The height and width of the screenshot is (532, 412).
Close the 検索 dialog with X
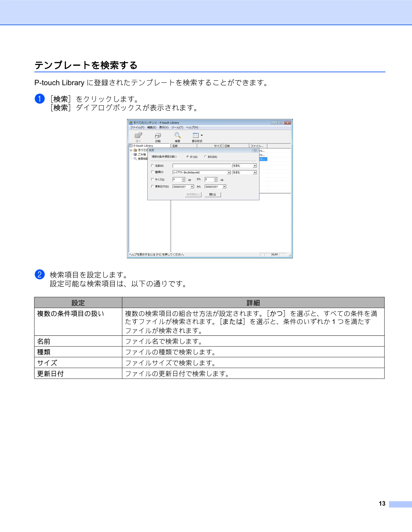(x=255, y=150)
